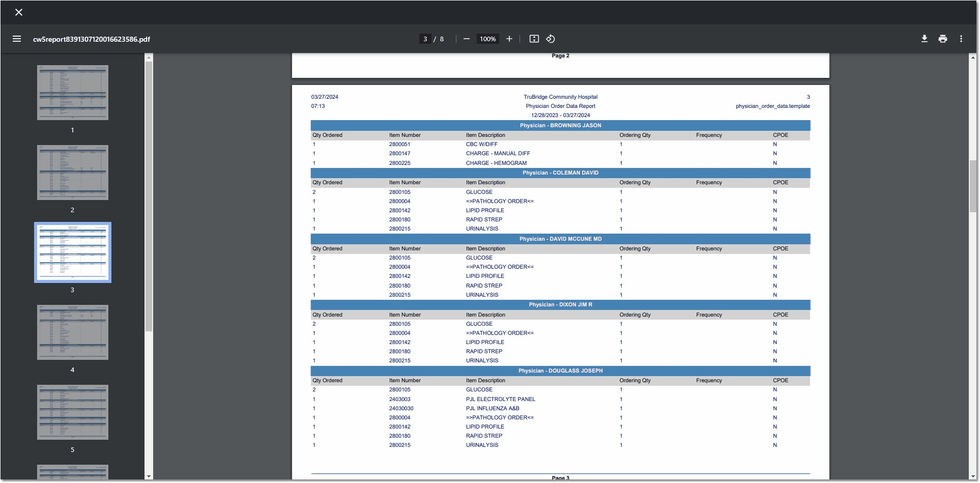The width and height of the screenshot is (980, 483).
Task: Select item number 2800225
Action: 399,163
